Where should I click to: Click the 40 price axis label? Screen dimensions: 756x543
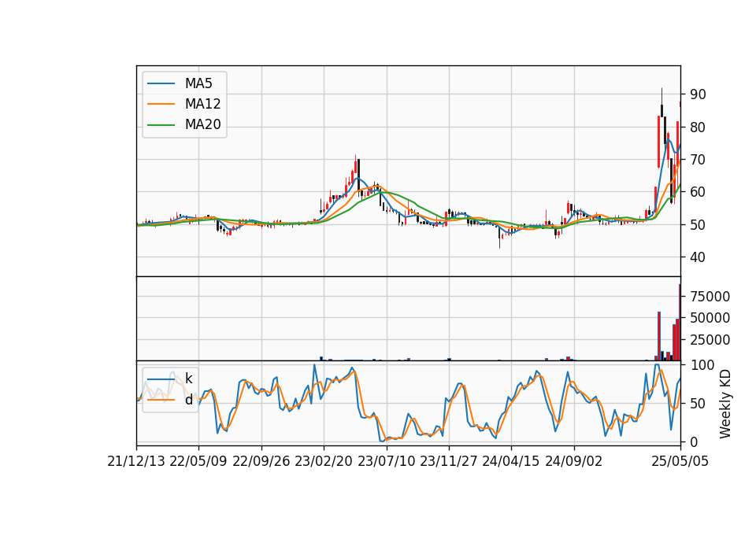click(x=698, y=257)
